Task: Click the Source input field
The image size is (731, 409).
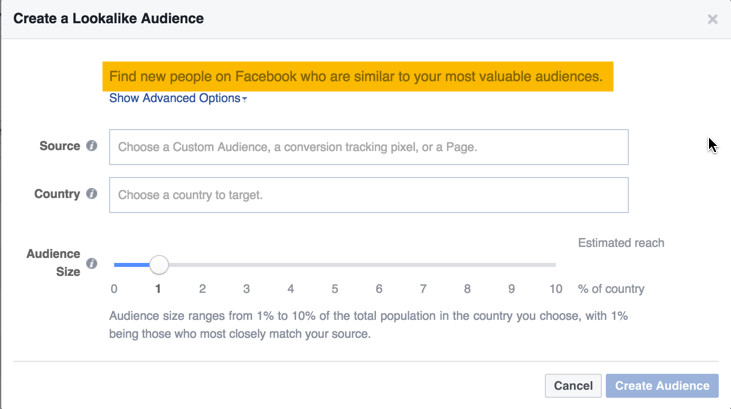Action: [x=369, y=147]
